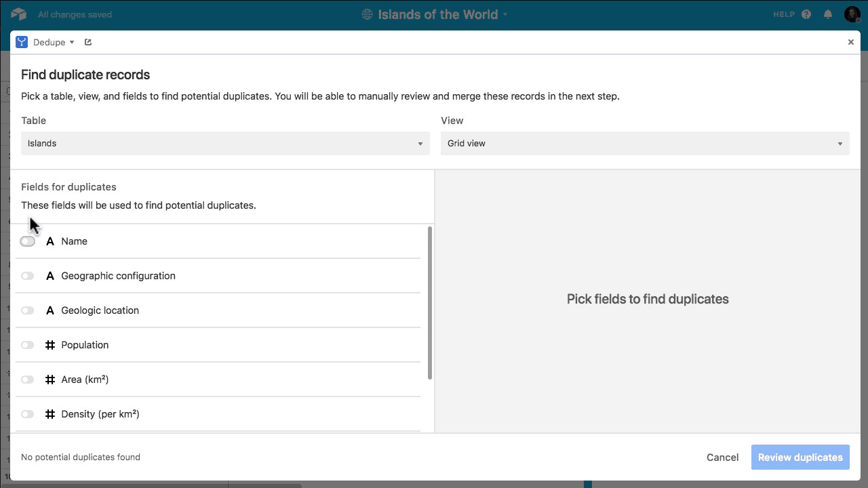
Task: Click the 'Pick fields to find duplicates' placeholder text
Action: [x=648, y=299]
